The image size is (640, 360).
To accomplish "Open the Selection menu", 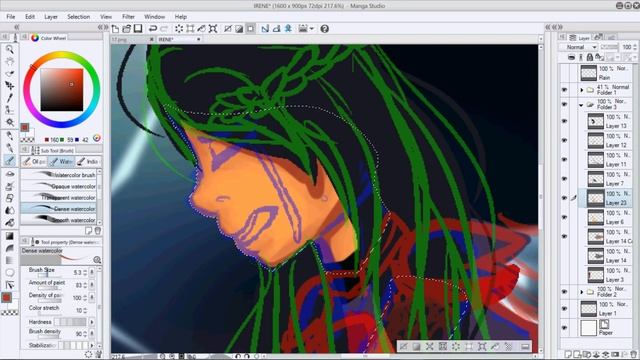I will pos(79,17).
